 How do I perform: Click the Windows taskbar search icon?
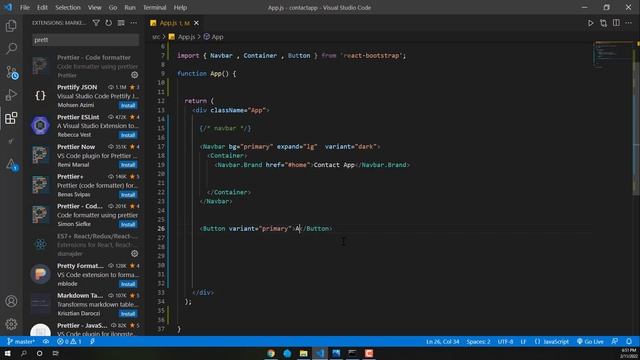pos(24,353)
